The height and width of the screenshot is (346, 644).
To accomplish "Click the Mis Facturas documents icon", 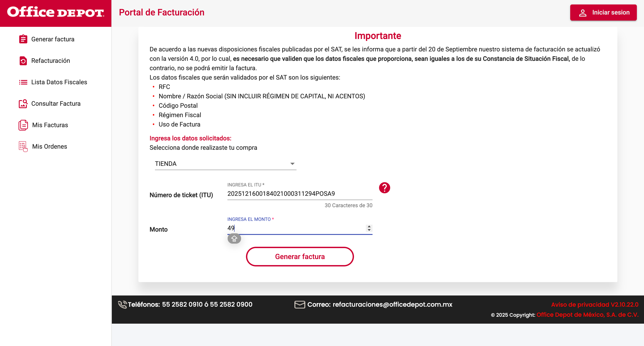I will 23,125.
